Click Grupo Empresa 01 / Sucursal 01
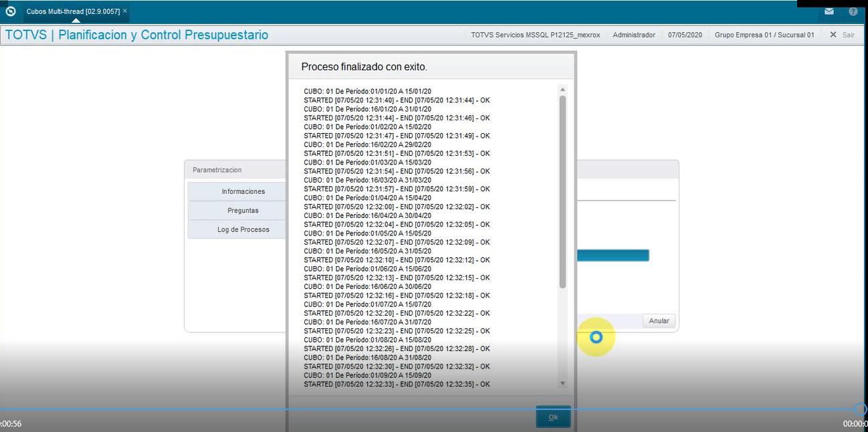 pyautogui.click(x=764, y=35)
